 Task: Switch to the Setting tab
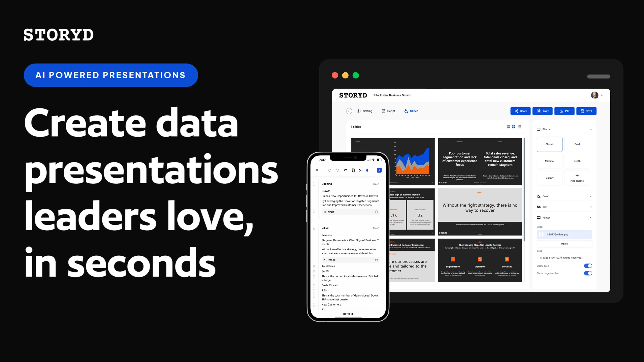pyautogui.click(x=364, y=111)
